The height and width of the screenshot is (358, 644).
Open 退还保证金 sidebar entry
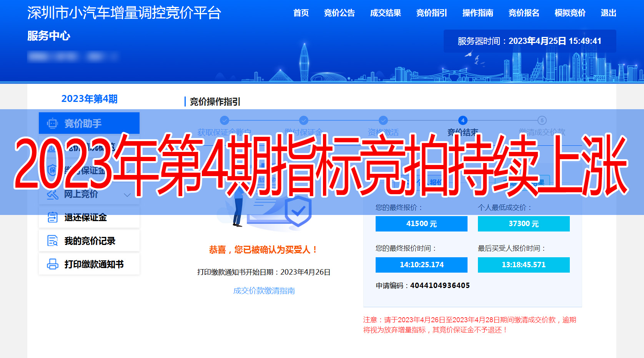(x=89, y=217)
